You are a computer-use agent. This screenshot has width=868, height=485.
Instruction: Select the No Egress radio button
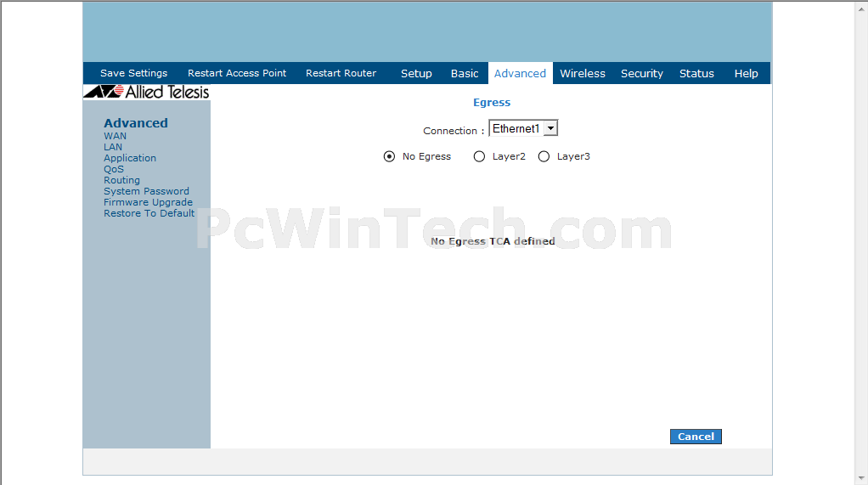(389, 156)
